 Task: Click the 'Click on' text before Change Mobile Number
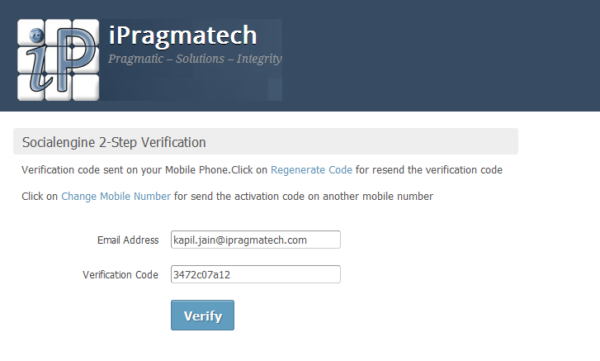tap(39, 196)
